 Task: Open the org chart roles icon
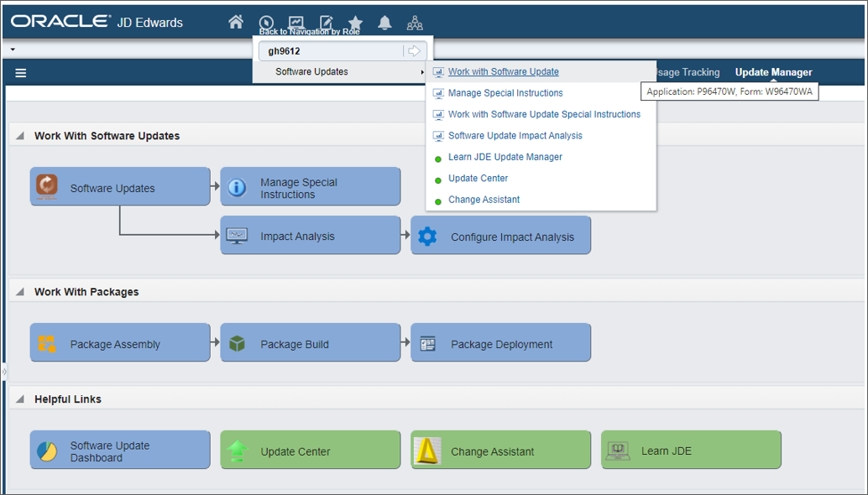coord(415,23)
